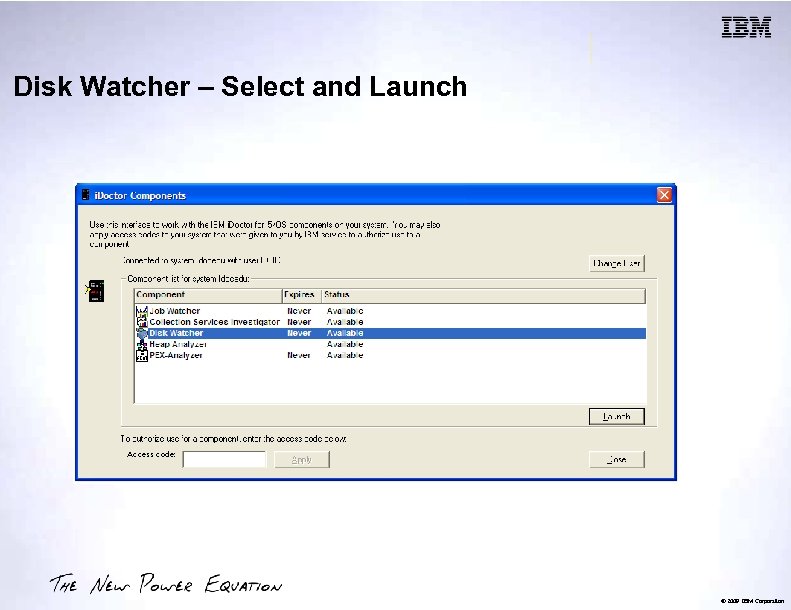The height and width of the screenshot is (610, 791).
Task: Click Job Watcher's Available status
Action: point(345,311)
